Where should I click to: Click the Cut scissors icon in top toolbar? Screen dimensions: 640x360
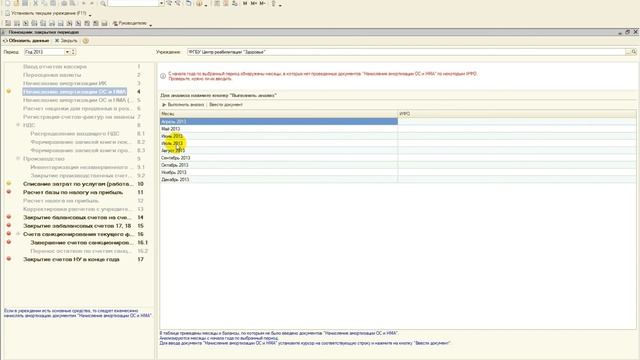pos(36,3)
